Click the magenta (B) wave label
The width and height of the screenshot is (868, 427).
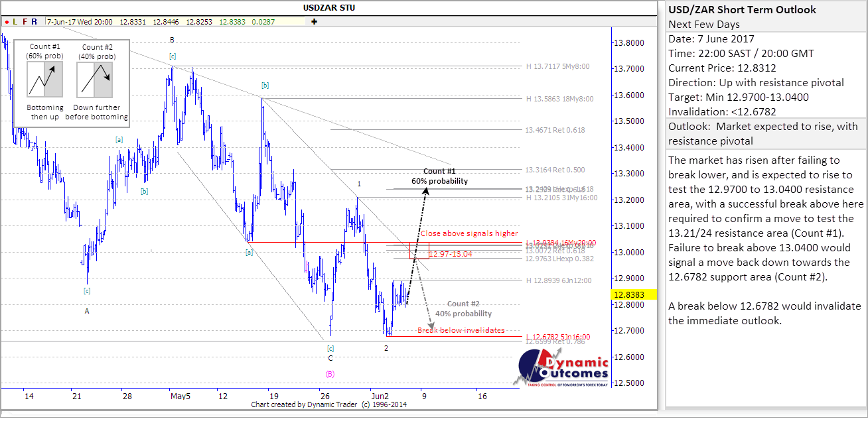(330, 374)
